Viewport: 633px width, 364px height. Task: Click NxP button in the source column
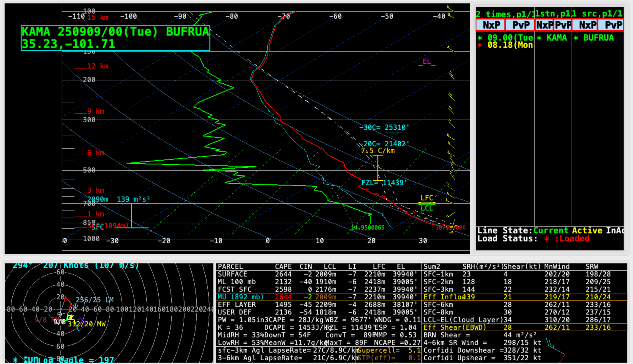[585, 25]
